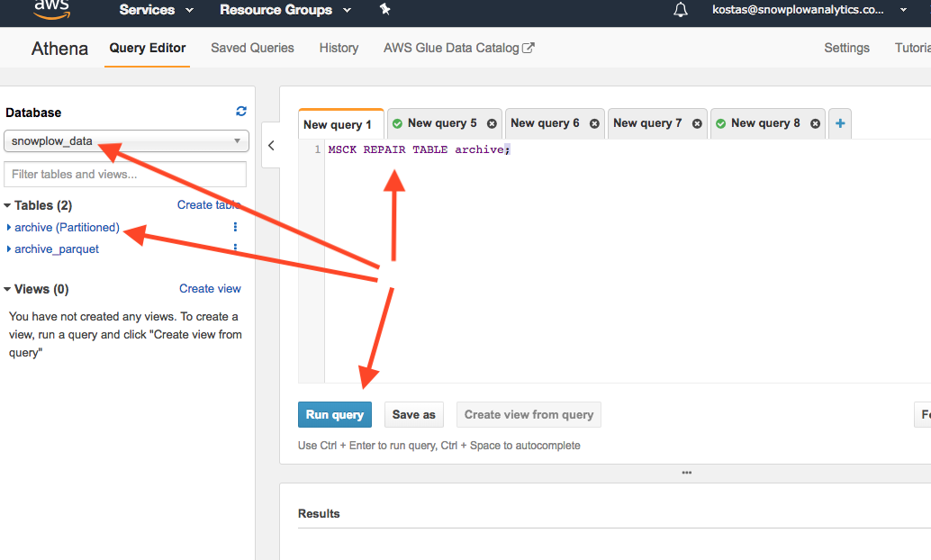Open the Saved Queries tab
This screenshot has height=560, width=931.
coord(252,48)
